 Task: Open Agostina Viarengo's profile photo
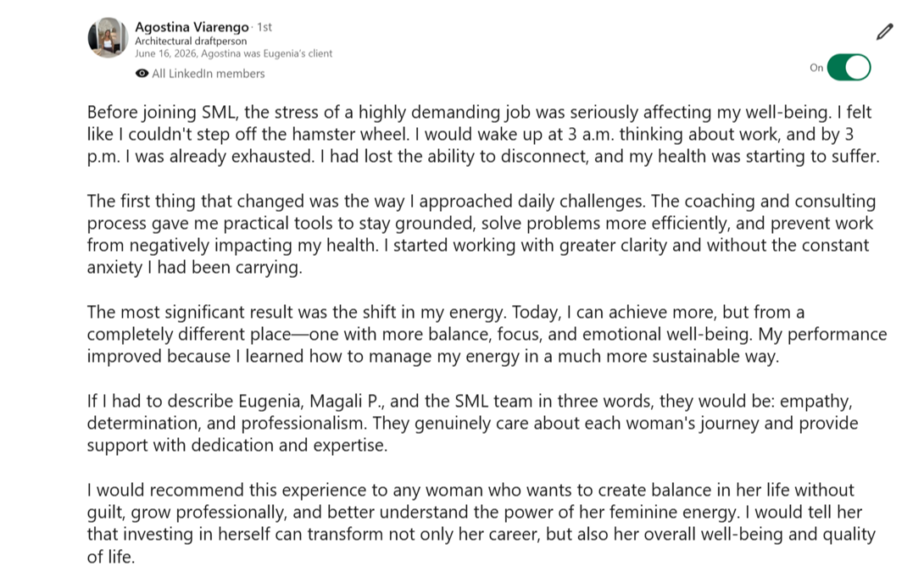pyautogui.click(x=108, y=37)
